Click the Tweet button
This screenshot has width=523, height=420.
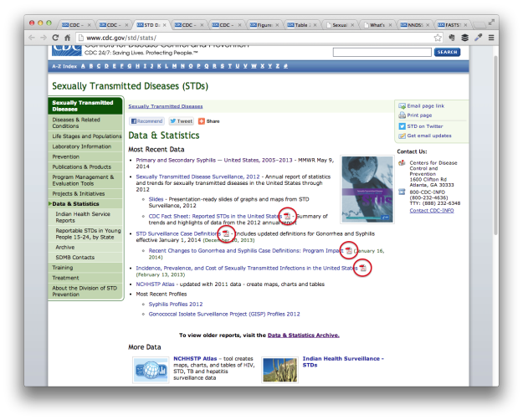pyautogui.click(x=181, y=121)
